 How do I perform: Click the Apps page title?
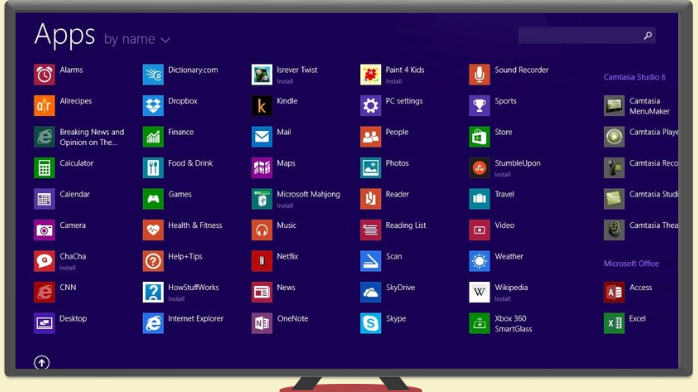click(65, 35)
